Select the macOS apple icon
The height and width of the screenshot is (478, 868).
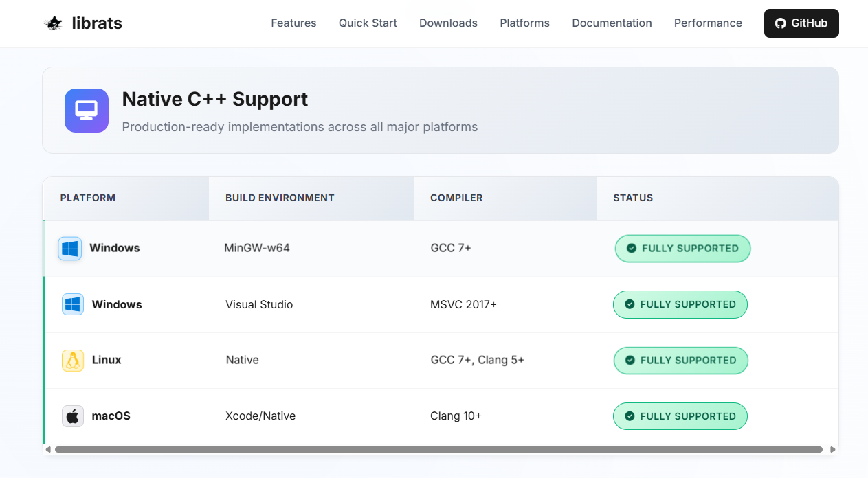[73, 416]
